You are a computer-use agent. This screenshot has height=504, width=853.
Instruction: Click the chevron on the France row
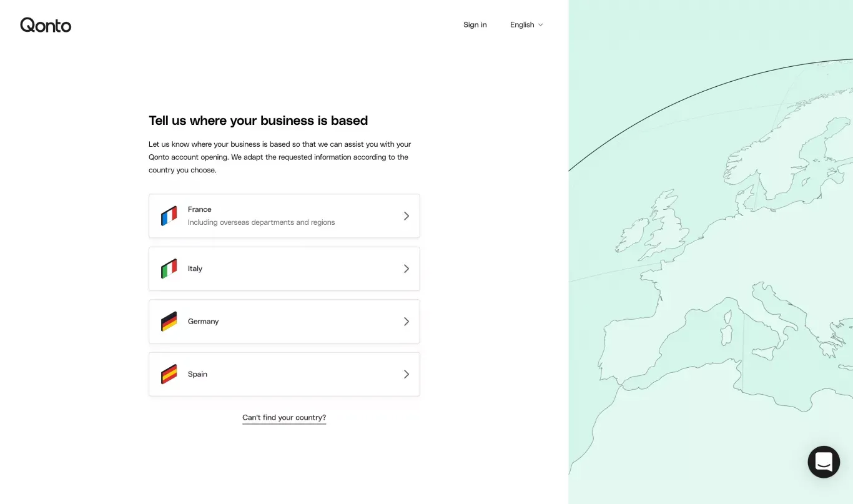[407, 216]
